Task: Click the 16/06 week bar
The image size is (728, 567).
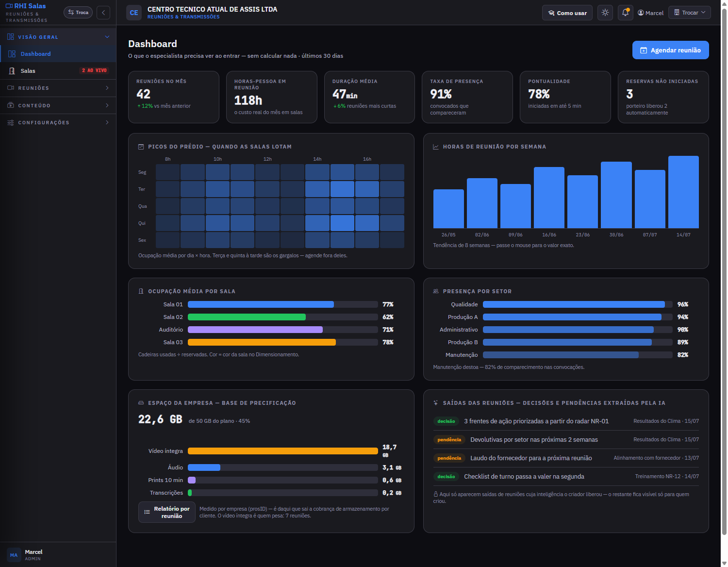Action: [x=549, y=198]
